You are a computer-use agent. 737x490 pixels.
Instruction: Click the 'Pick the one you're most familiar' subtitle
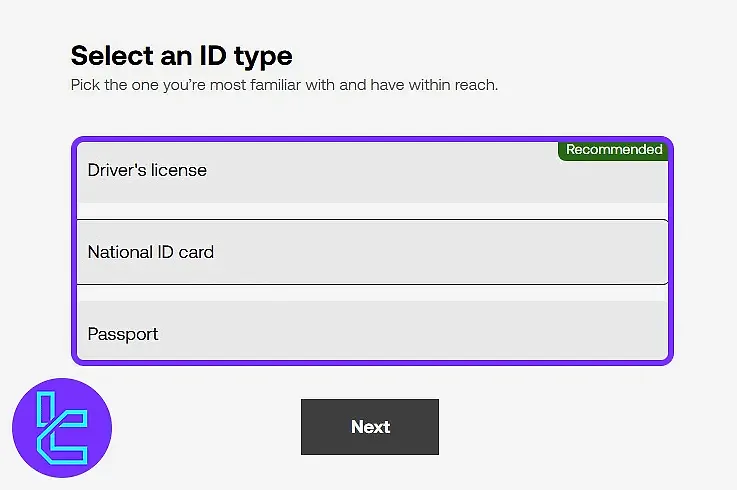point(284,85)
